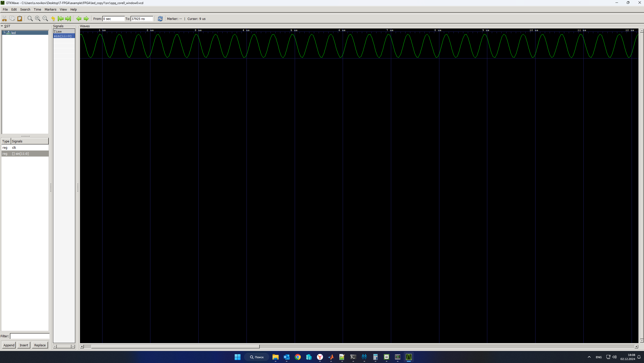Find next edge with right green arrow
The height and width of the screenshot is (363, 644).
pyautogui.click(x=86, y=19)
